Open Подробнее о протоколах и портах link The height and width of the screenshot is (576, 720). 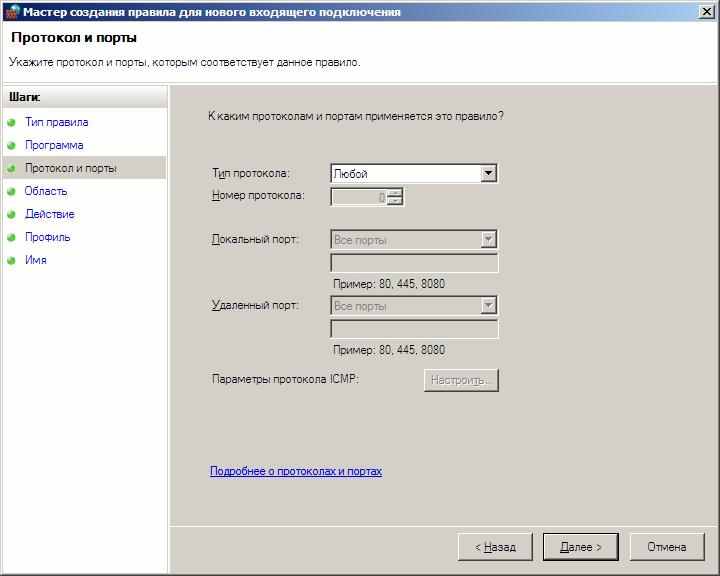pyautogui.click(x=296, y=471)
